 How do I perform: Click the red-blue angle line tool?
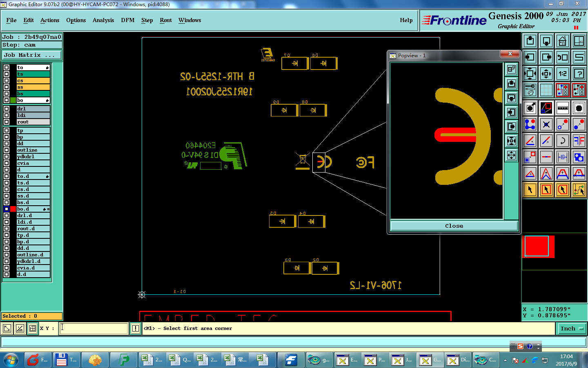(530, 141)
